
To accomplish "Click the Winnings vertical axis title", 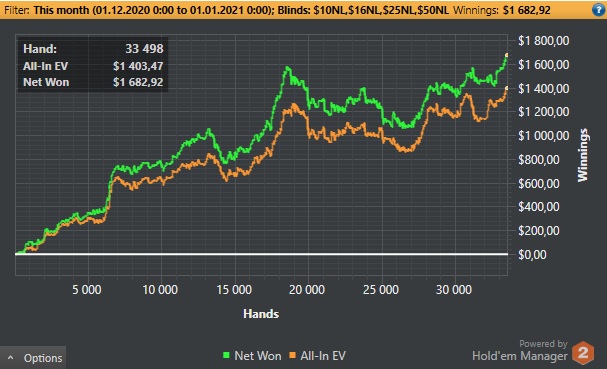I will point(583,155).
